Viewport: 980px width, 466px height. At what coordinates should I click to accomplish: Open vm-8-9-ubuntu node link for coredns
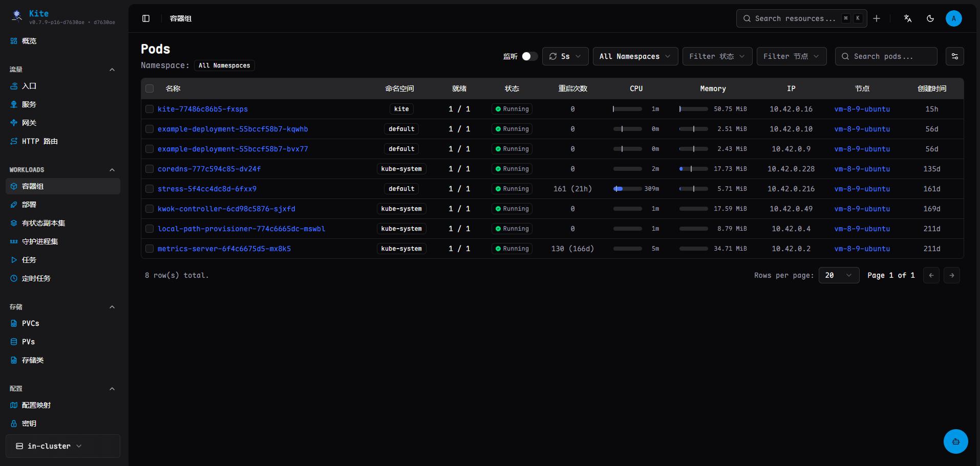coord(862,169)
